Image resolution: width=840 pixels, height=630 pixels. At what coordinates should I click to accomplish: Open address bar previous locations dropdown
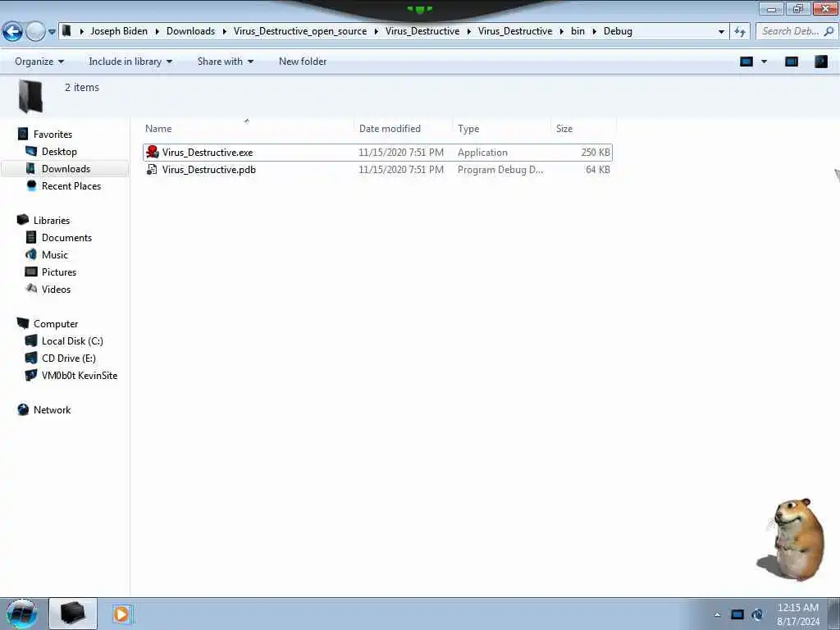[x=721, y=32]
